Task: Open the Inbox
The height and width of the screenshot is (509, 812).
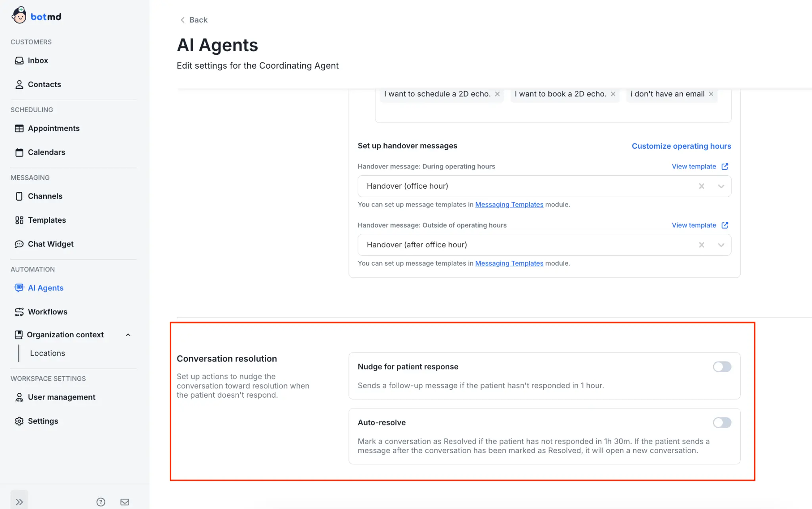Action: (x=38, y=60)
